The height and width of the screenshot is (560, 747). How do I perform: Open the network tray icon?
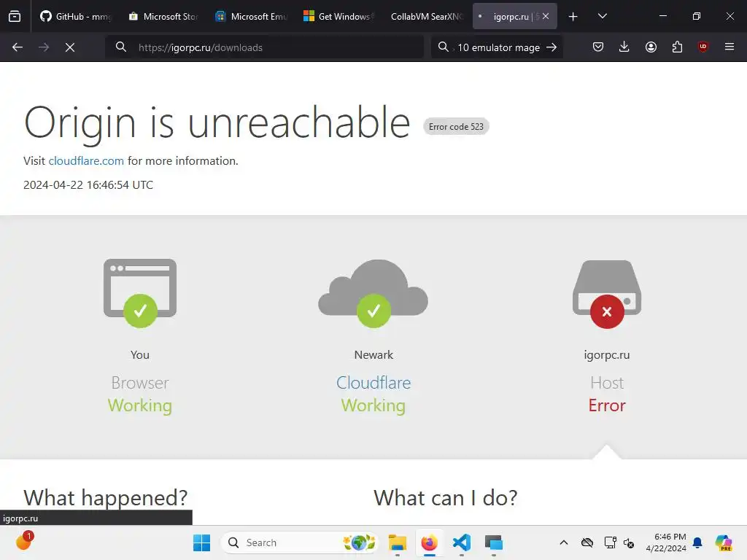610,542
